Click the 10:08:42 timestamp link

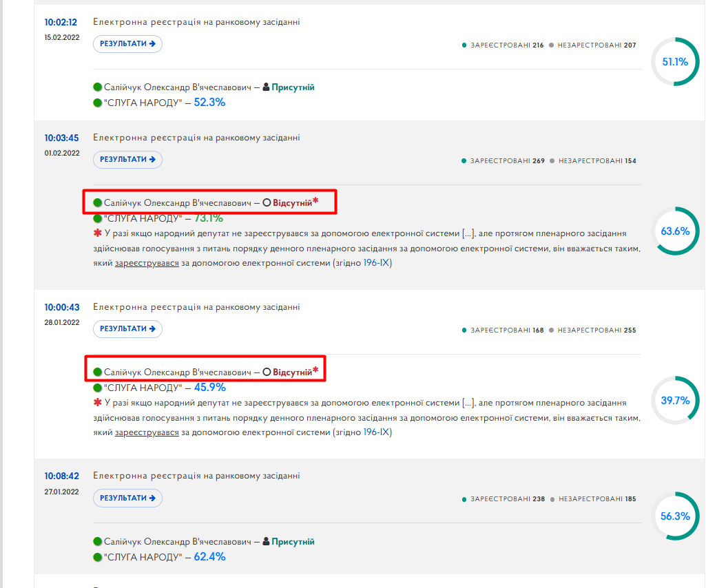62,476
